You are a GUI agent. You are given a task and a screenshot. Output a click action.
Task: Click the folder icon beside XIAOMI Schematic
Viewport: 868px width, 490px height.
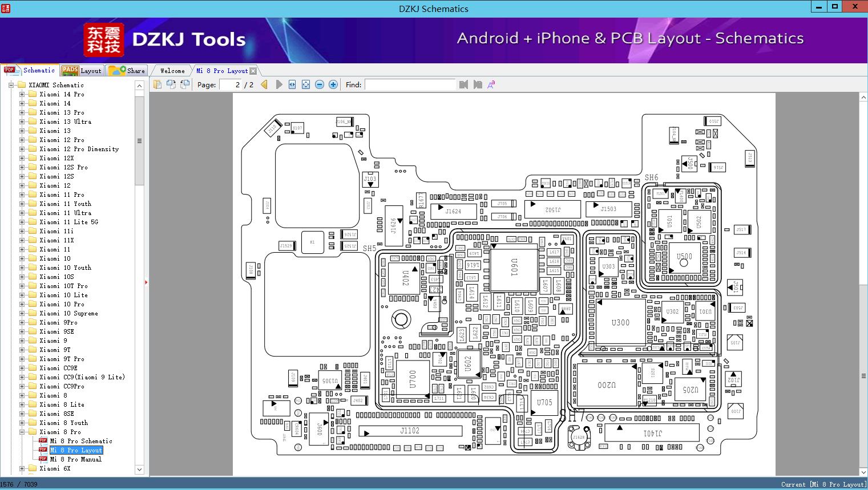(x=22, y=85)
